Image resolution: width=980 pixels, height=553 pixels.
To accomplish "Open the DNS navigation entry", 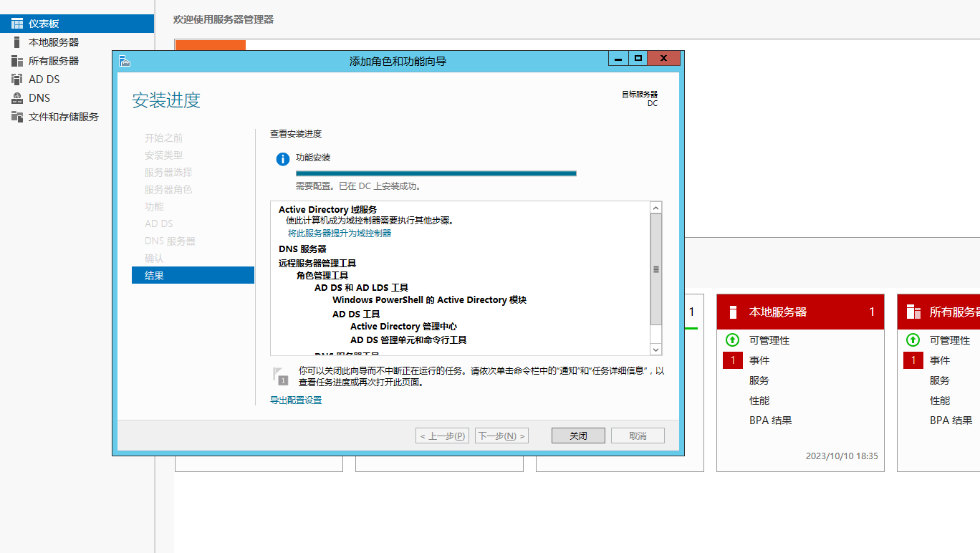I will [x=77, y=98].
